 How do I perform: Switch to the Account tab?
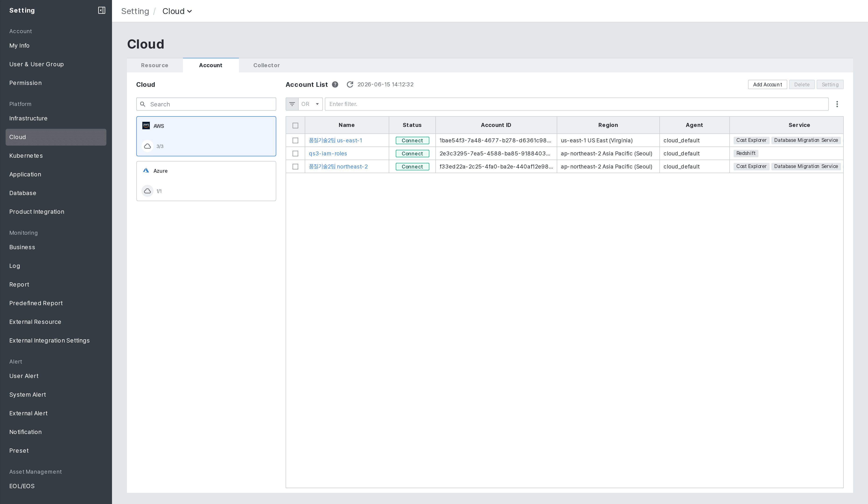pyautogui.click(x=211, y=66)
